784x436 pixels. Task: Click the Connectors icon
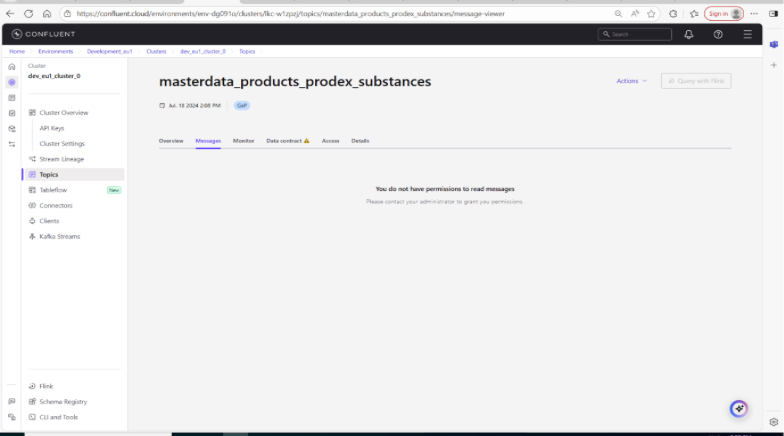[32, 206]
